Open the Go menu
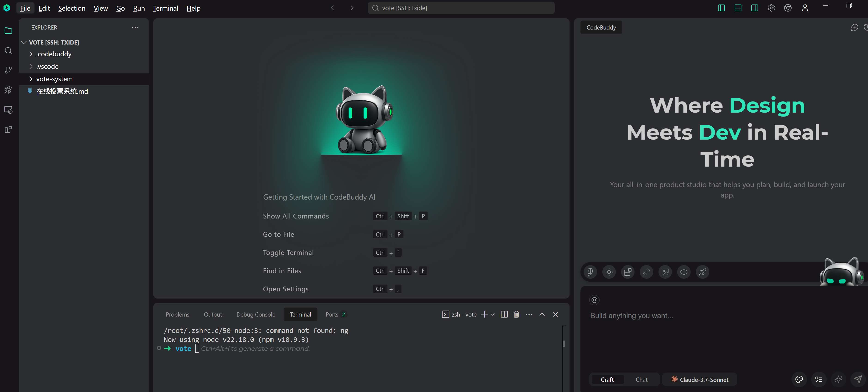This screenshot has height=392, width=868. (120, 8)
